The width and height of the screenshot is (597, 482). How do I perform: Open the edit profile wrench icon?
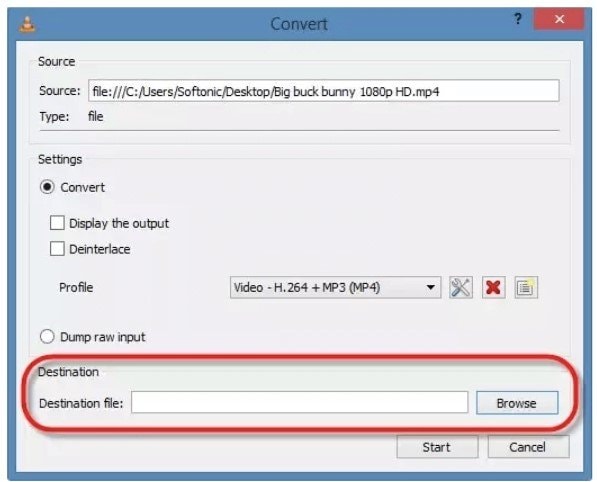(x=461, y=287)
